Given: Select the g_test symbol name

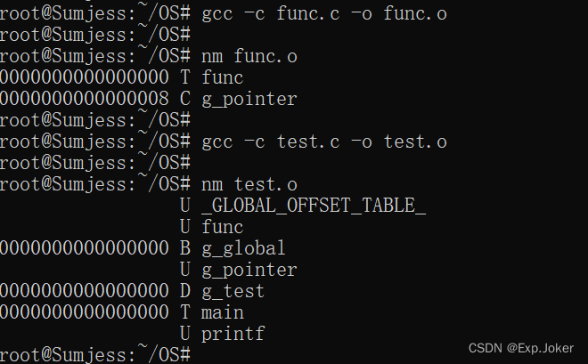Looking at the screenshot, I should (x=233, y=291).
